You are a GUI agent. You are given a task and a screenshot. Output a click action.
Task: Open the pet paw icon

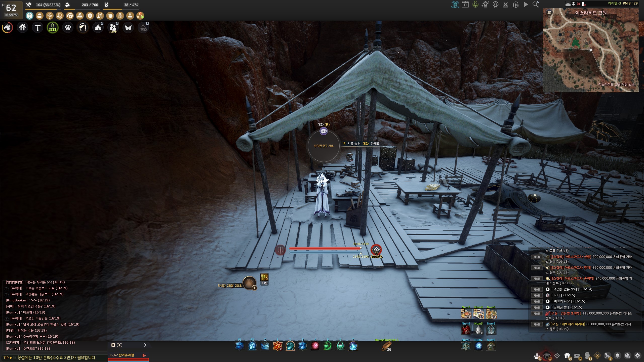68,27
